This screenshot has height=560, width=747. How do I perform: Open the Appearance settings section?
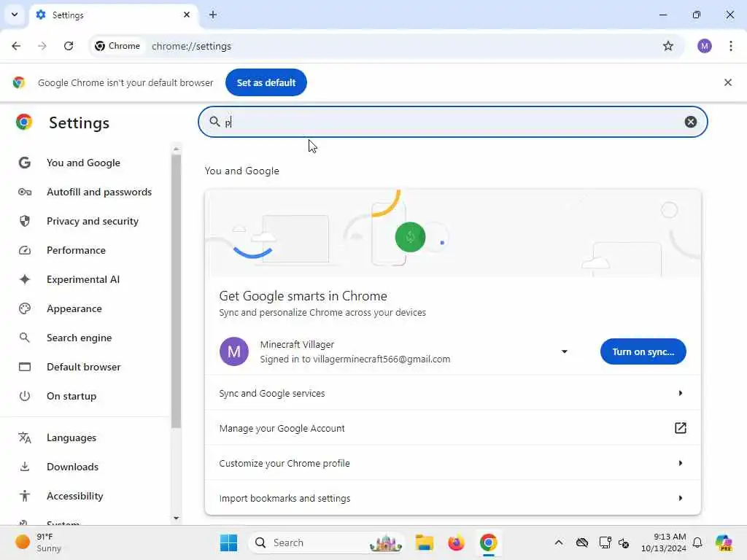(x=74, y=308)
